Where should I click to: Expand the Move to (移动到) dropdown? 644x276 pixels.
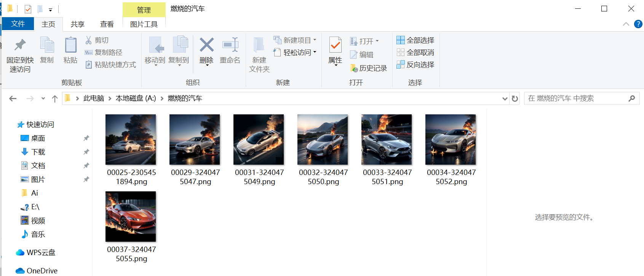pos(155,65)
